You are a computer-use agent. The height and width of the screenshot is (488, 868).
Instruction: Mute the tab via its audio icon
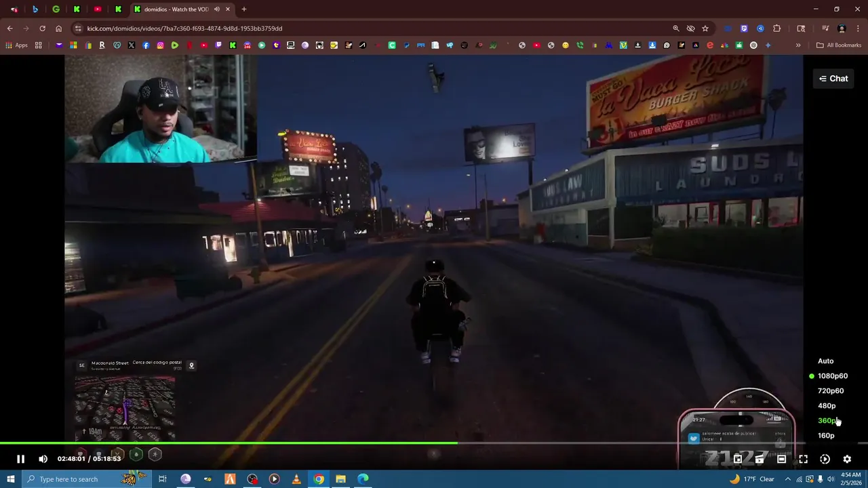[x=217, y=9]
